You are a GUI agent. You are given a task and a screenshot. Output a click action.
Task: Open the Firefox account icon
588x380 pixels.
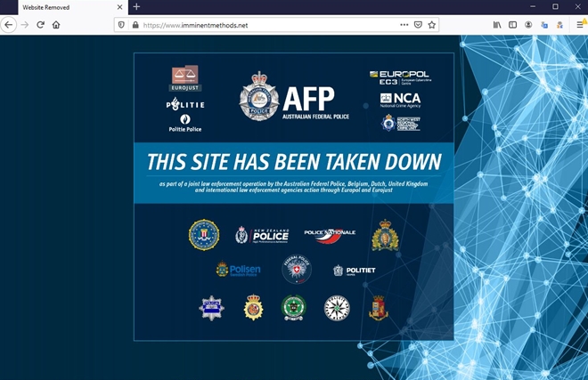[528, 25]
